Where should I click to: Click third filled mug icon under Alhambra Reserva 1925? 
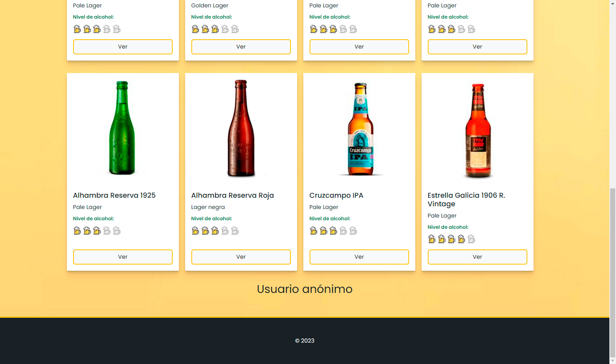97,231
